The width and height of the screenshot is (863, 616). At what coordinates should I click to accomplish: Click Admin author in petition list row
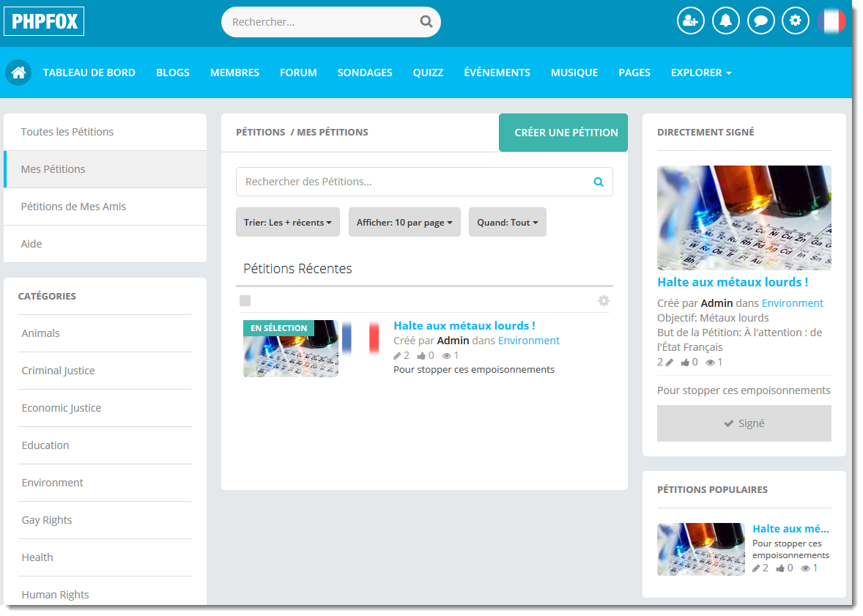(453, 341)
